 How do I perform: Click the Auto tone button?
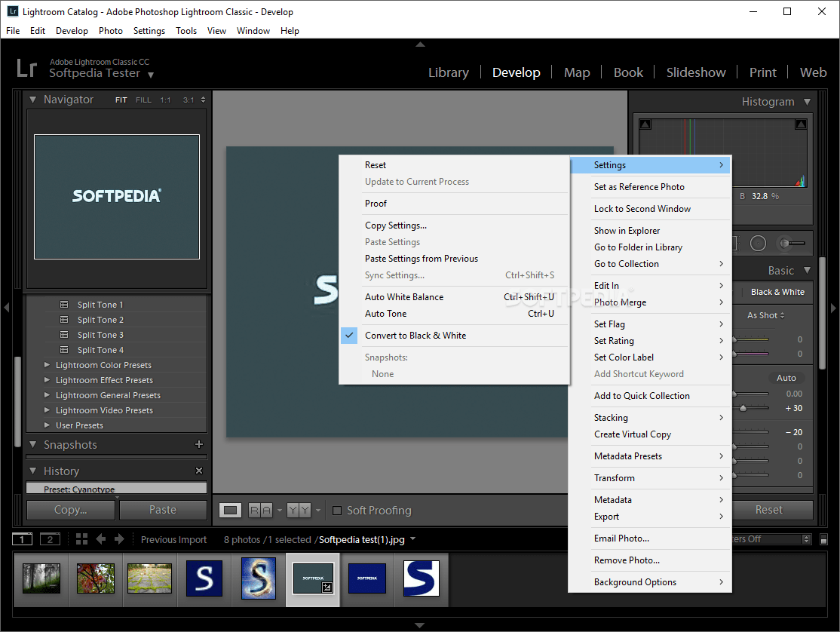[x=786, y=378]
